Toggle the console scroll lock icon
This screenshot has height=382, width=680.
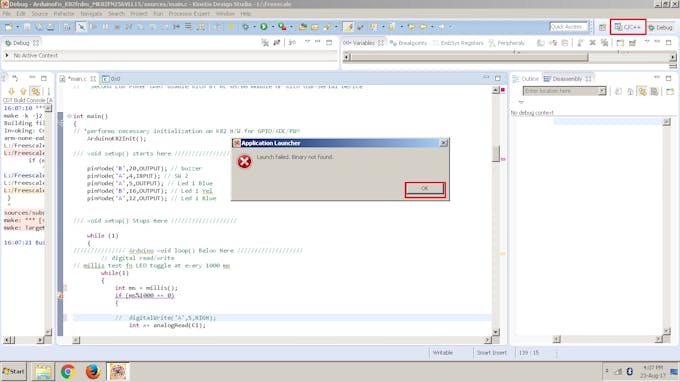[x=36, y=91]
